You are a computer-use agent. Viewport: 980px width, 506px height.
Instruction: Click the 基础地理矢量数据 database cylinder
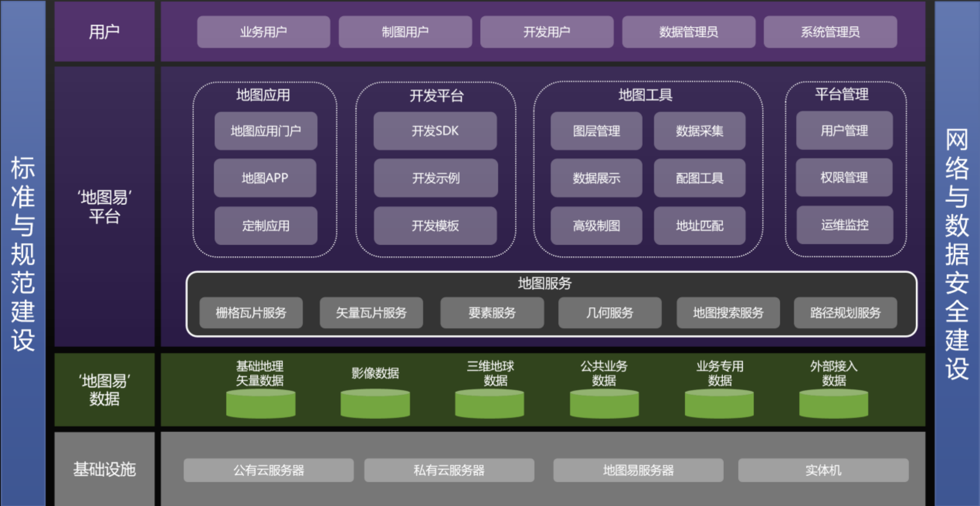click(x=261, y=404)
